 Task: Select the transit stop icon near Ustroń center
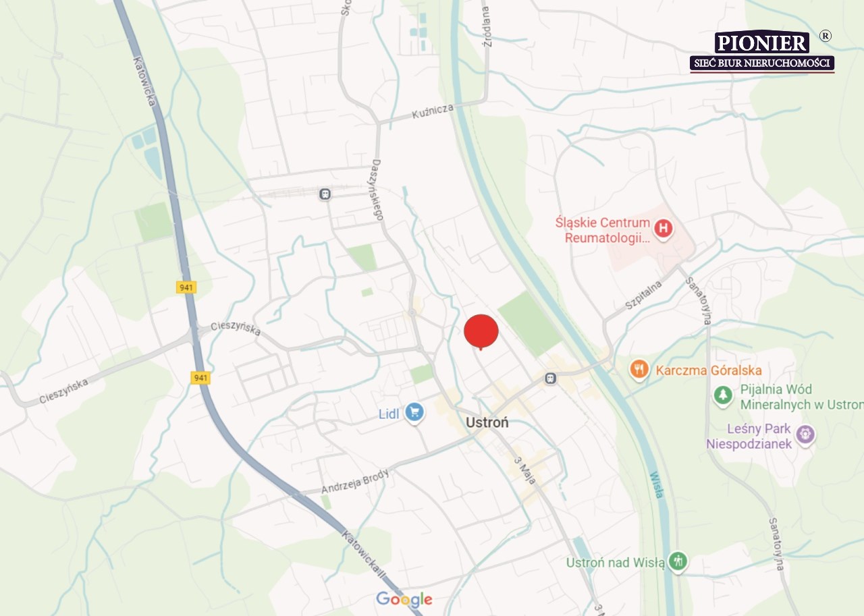(551, 379)
